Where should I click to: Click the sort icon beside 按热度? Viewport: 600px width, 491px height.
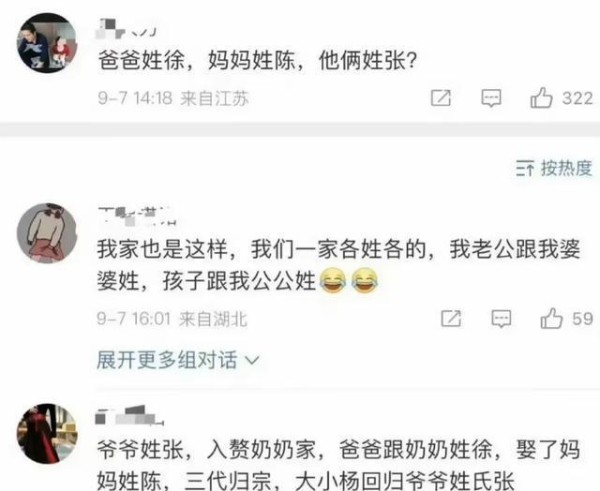[x=525, y=168]
